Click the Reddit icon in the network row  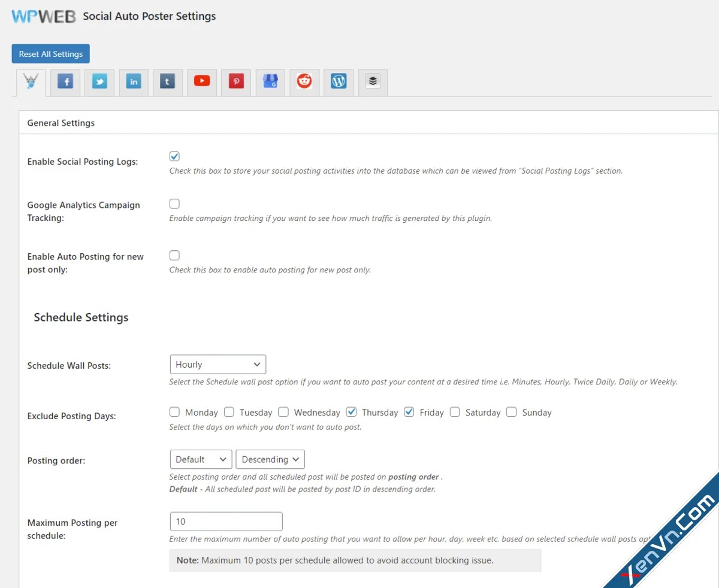tap(304, 81)
